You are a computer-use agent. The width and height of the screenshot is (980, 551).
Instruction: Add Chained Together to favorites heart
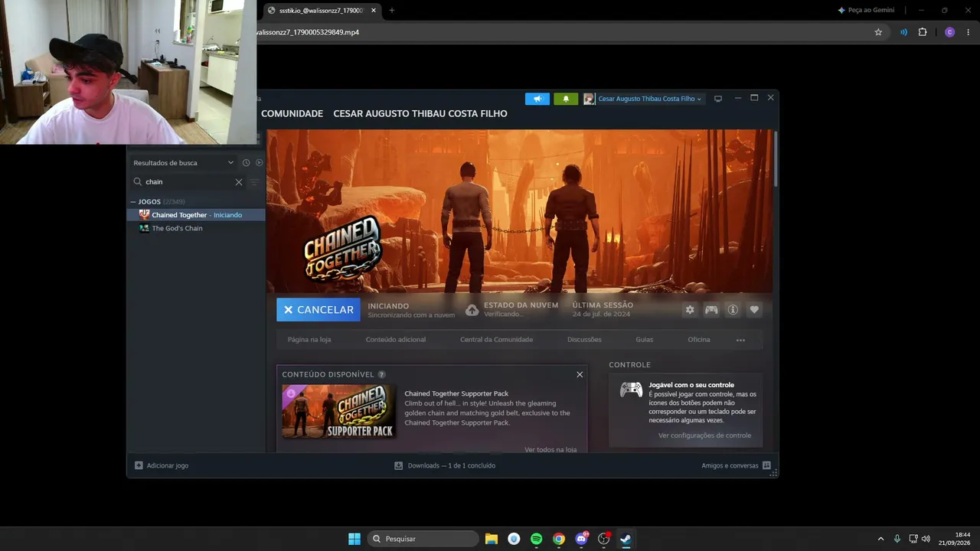click(754, 310)
